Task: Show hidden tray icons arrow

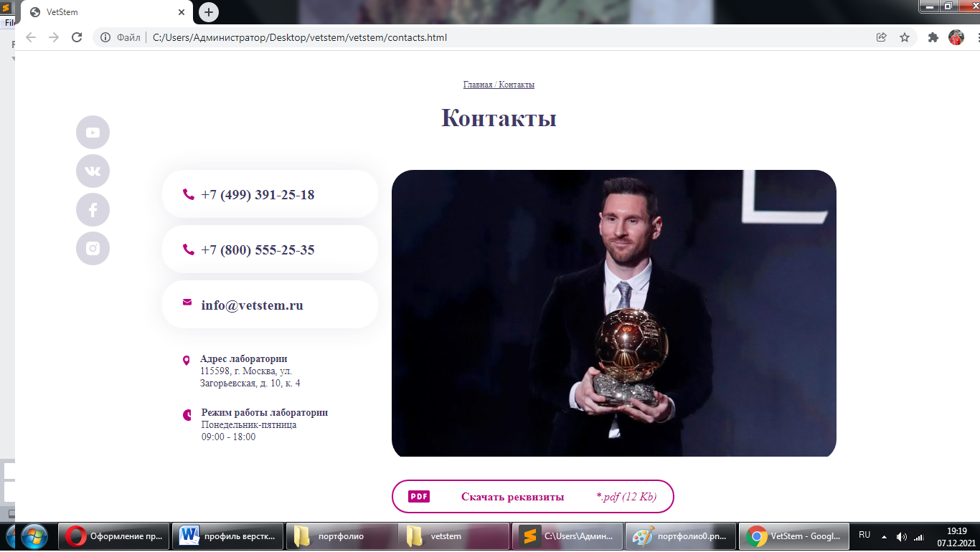Action: [884, 537]
